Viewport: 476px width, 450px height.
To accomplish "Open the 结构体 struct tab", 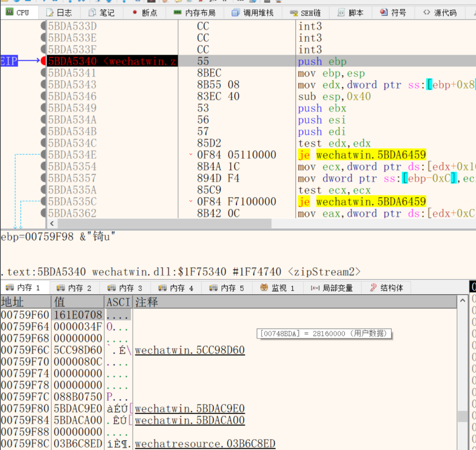I will pos(387,288).
